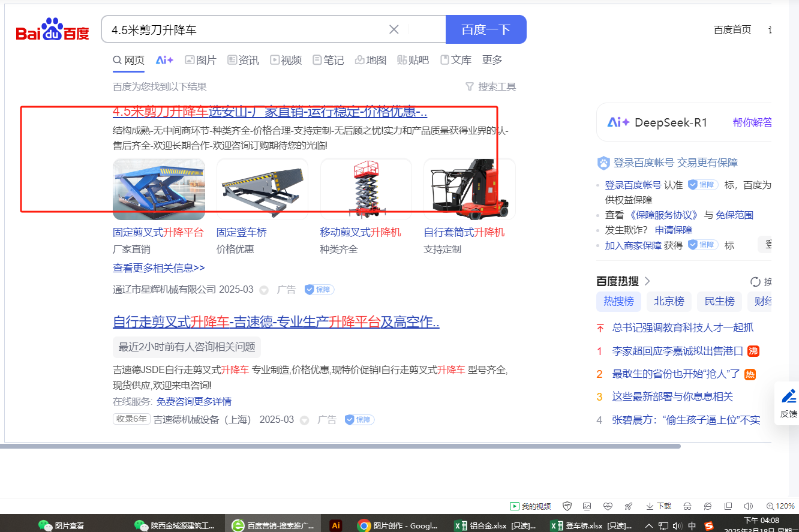Open 图片查看 WeChat window in taskbar
This screenshot has height=532, width=799.
pyautogui.click(x=61, y=525)
